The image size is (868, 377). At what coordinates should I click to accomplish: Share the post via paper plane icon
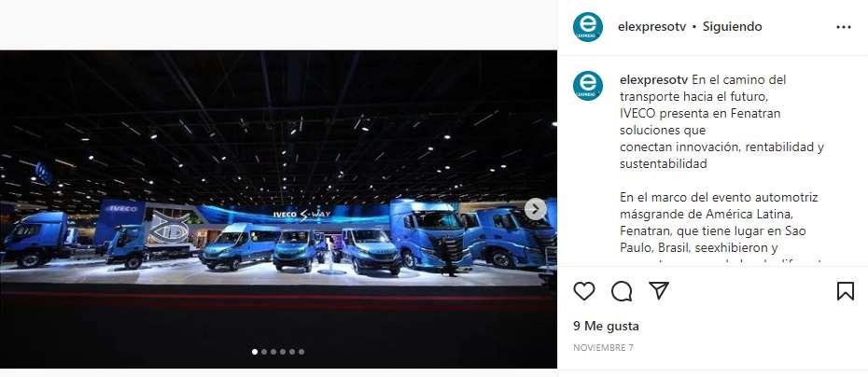[659, 290]
